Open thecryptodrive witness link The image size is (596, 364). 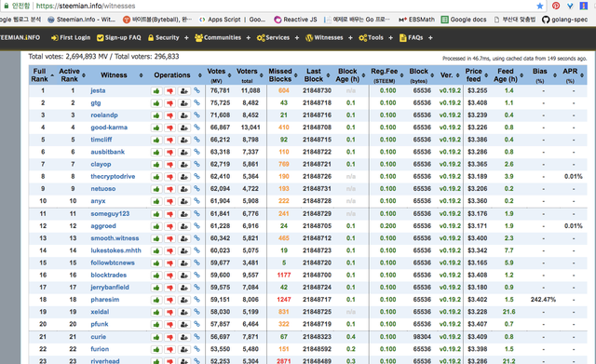[x=113, y=176]
